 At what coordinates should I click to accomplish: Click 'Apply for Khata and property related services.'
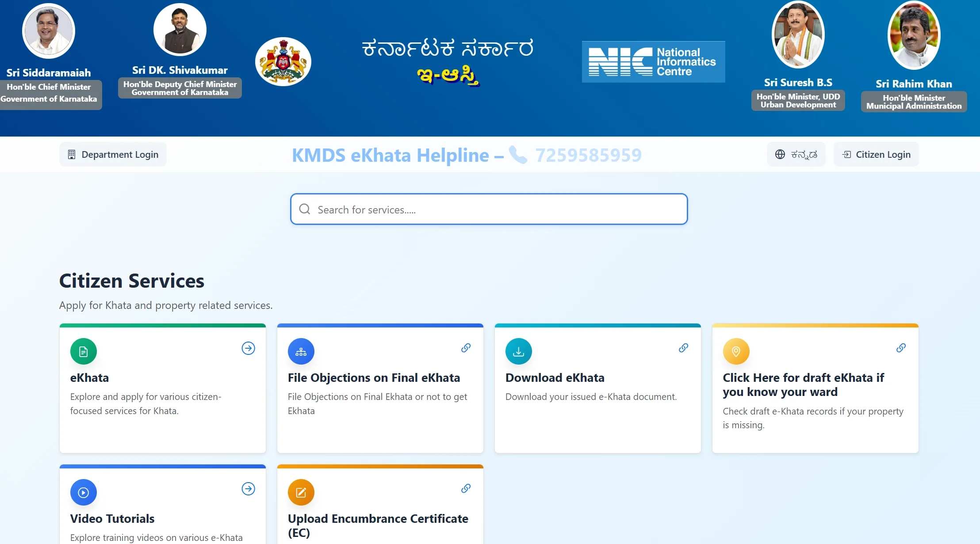pyautogui.click(x=166, y=305)
